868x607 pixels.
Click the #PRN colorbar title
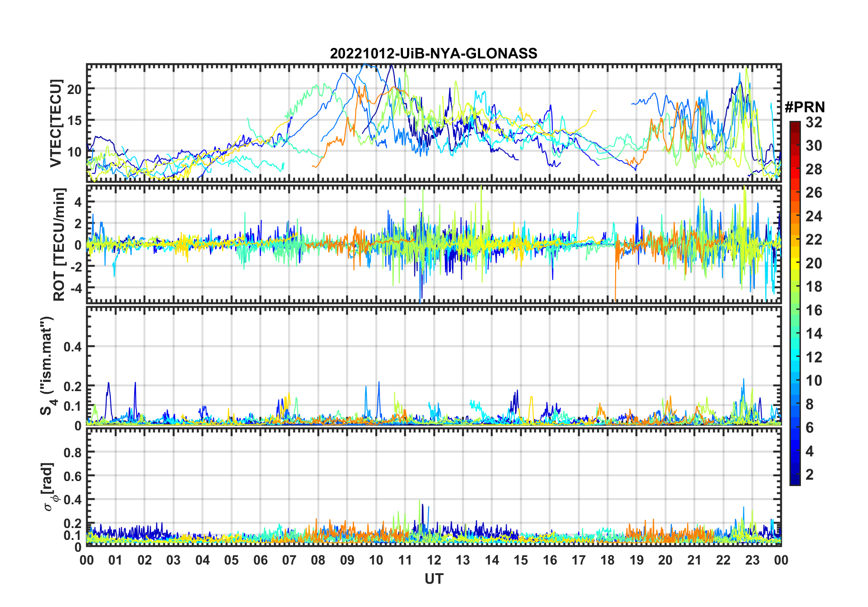[x=805, y=107]
